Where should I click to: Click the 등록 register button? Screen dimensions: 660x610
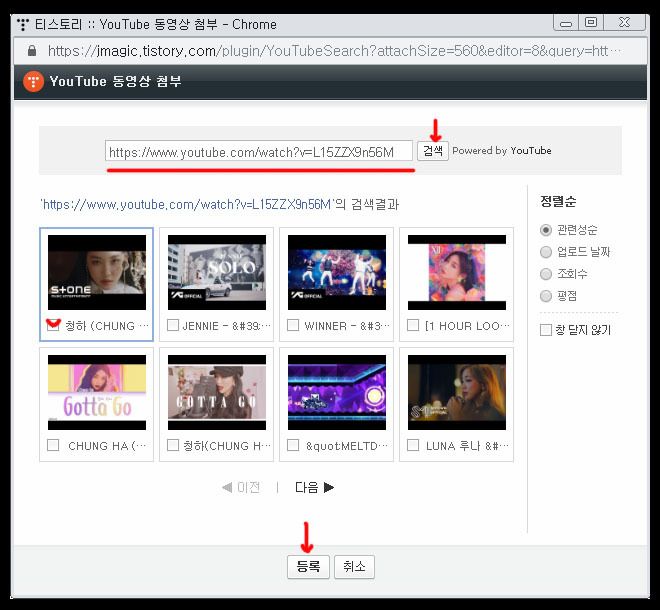click(308, 567)
